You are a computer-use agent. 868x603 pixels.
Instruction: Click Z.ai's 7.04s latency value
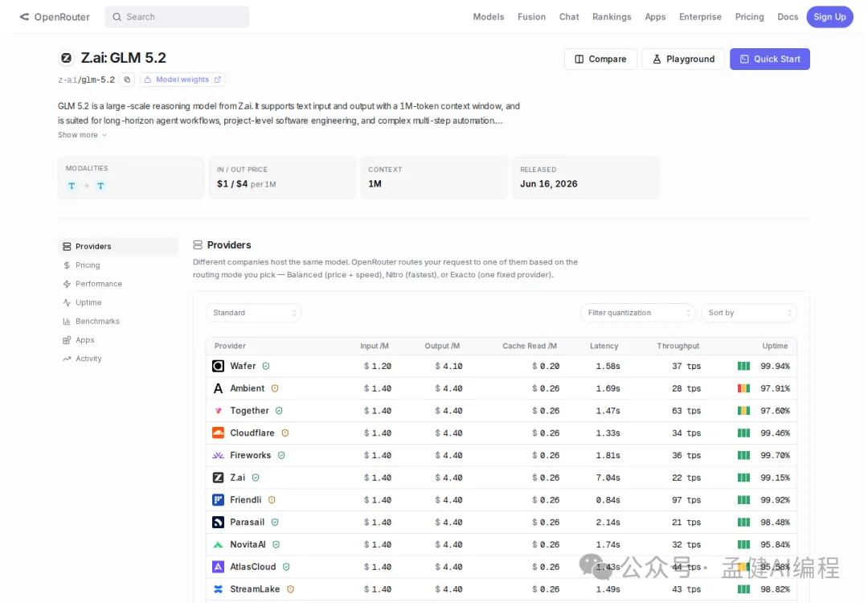pos(608,478)
